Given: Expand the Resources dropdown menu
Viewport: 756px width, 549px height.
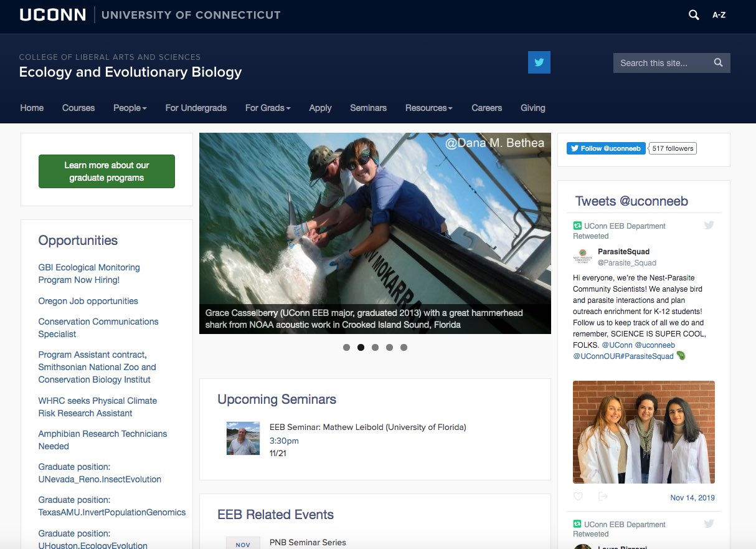Looking at the screenshot, I should (x=428, y=108).
